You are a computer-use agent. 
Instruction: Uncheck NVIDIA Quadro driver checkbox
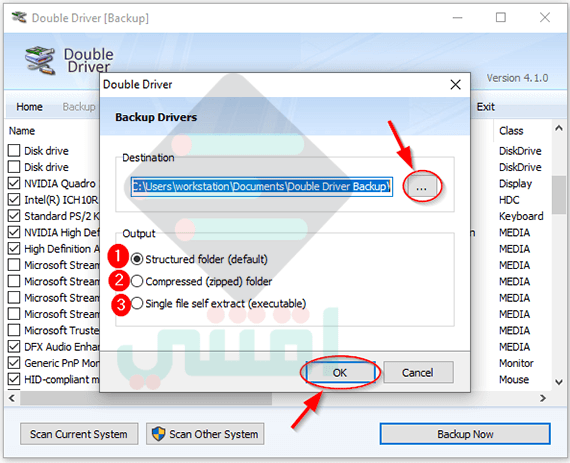tap(14, 183)
